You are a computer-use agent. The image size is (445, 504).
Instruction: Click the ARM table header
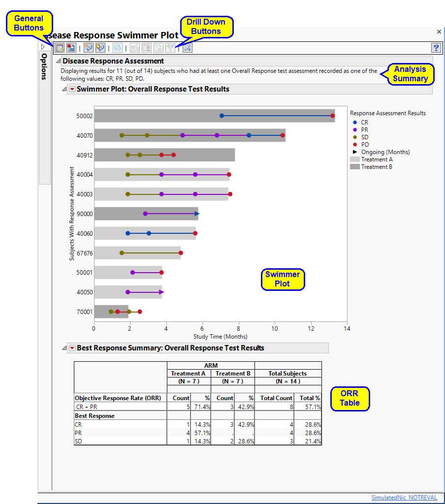211,366
